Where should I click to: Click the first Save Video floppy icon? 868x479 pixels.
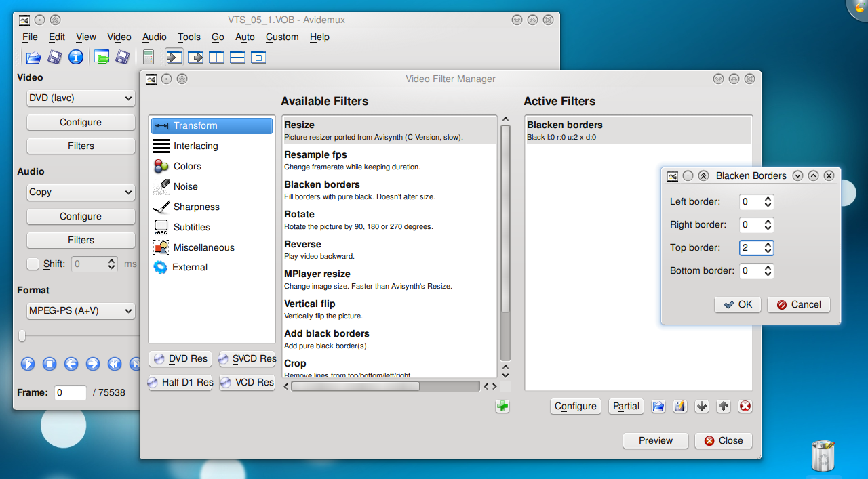[54, 57]
